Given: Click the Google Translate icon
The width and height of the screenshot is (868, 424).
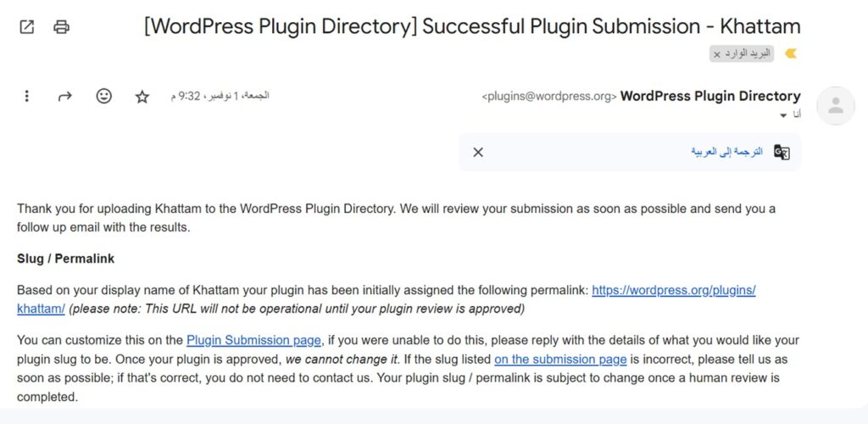Looking at the screenshot, I should pyautogui.click(x=782, y=153).
